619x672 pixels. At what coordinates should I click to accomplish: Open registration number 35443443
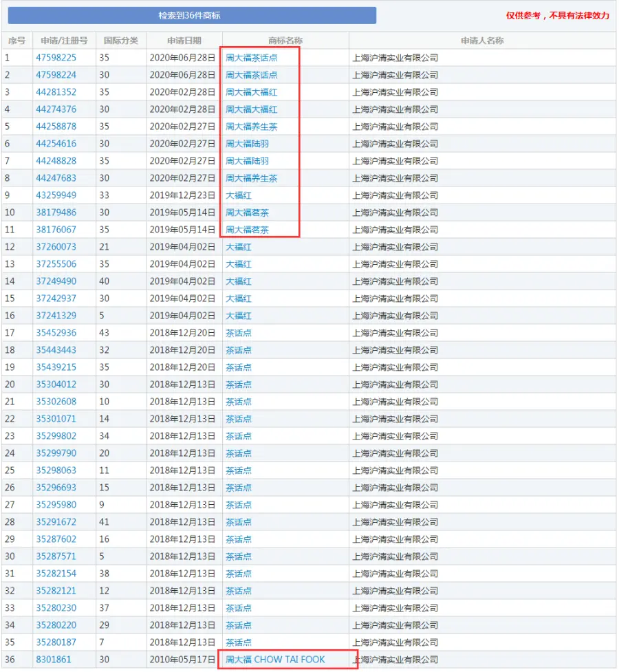click(56, 349)
